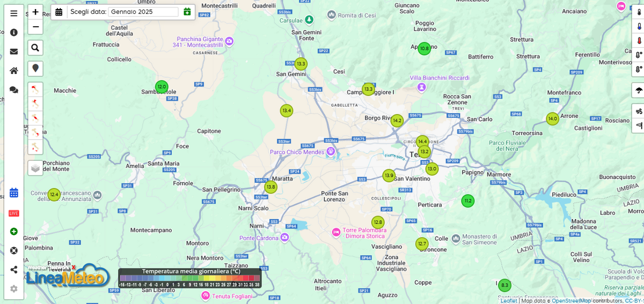Click the 14.0 station marker near Arrone
644x304 pixels.
(x=552, y=119)
